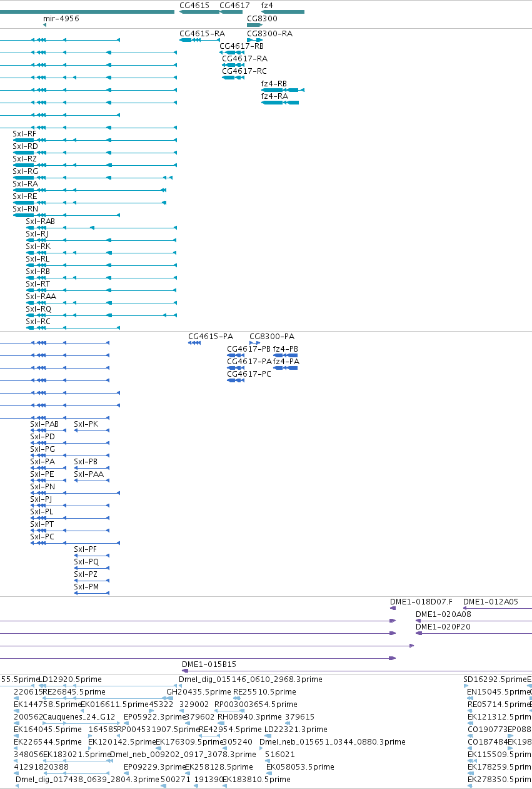Click EST Dmel_neb_015651_0344_0880.3prime

(x=333, y=742)
